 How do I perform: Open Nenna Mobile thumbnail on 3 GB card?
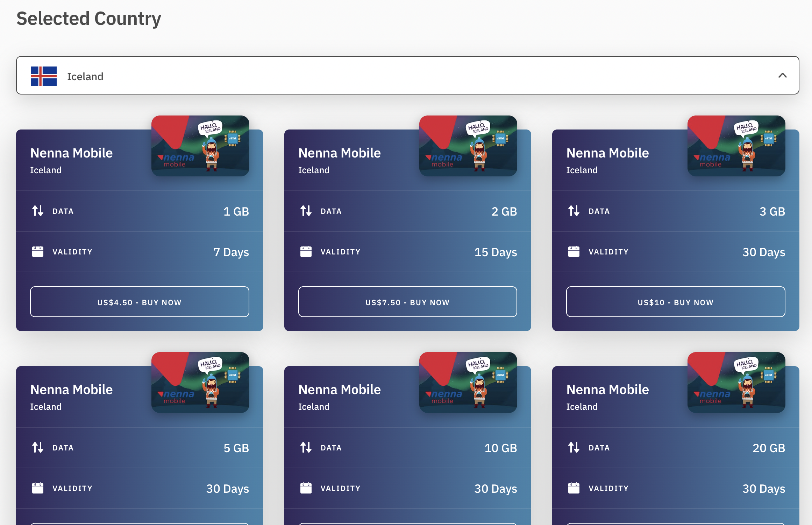736,146
